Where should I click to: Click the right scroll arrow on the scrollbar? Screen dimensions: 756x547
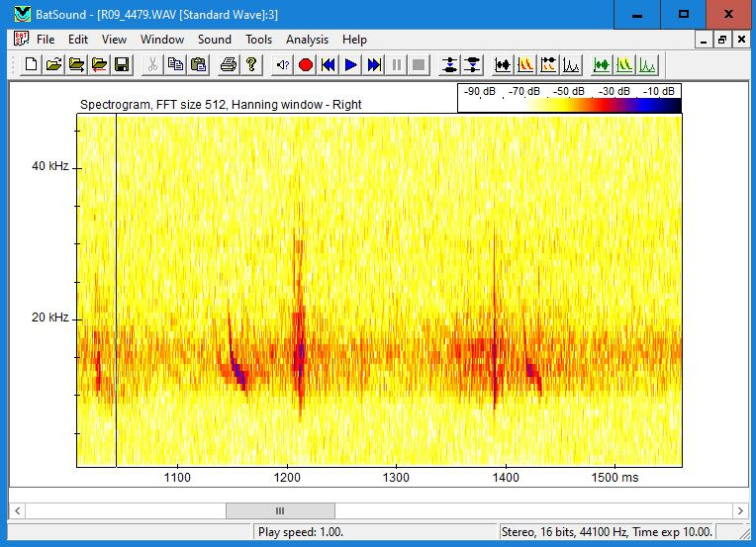[739, 510]
